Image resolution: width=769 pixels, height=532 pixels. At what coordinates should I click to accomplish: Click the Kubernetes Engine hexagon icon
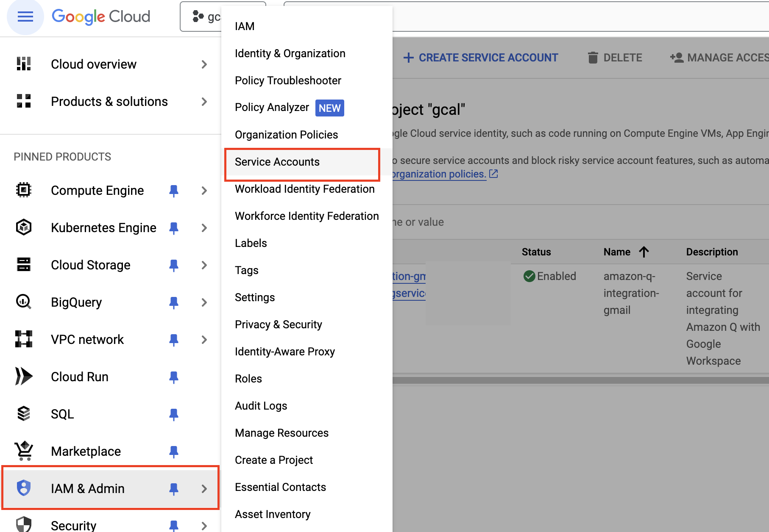coord(24,227)
